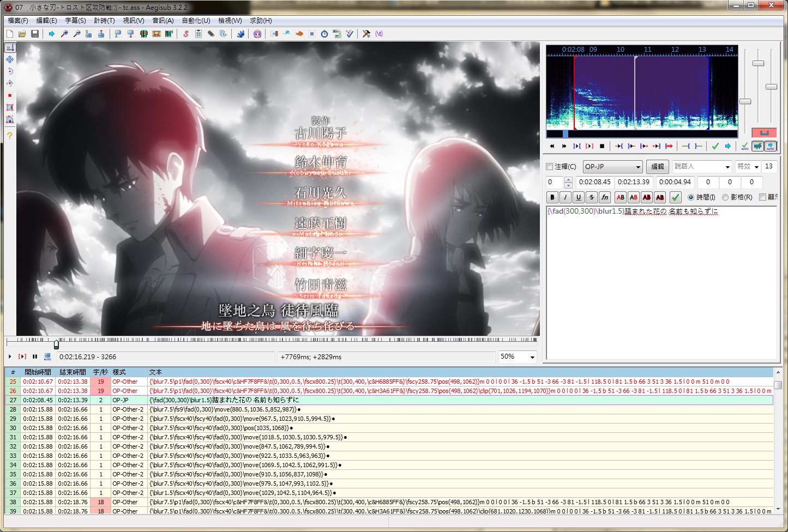Open timing post-processor clock icon
The image size is (788, 532).
[x=324, y=34]
